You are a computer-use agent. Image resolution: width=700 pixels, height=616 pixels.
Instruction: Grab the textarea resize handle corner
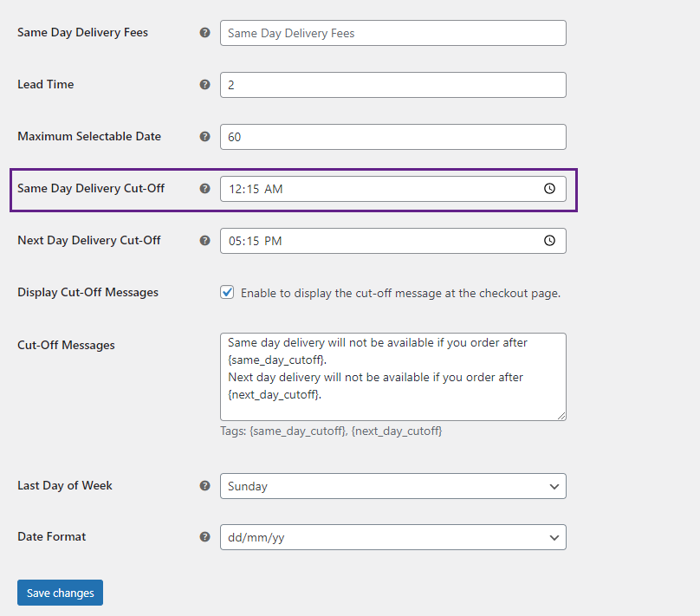[x=561, y=416]
